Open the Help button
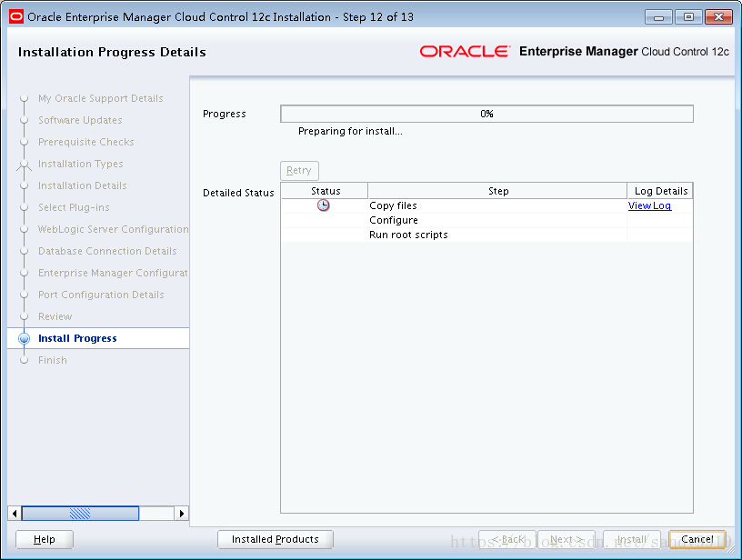742x560 pixels. 45,539
